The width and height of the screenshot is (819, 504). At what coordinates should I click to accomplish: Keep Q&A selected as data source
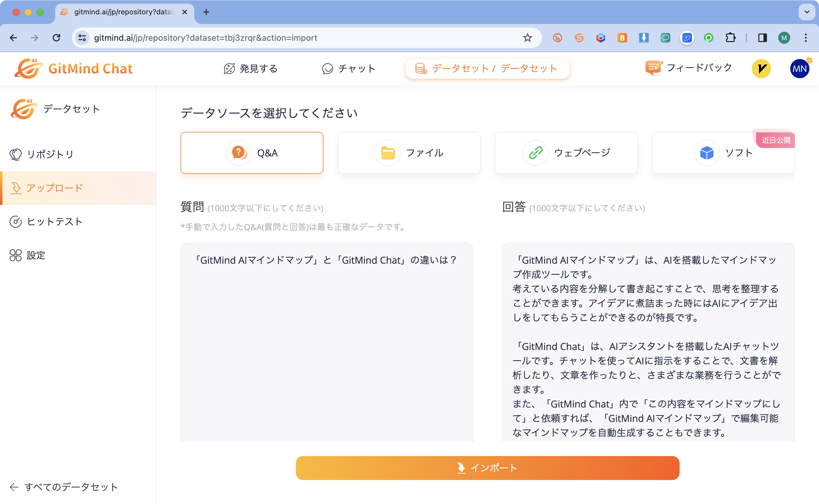pyautogui.click(x=252, y=153)
